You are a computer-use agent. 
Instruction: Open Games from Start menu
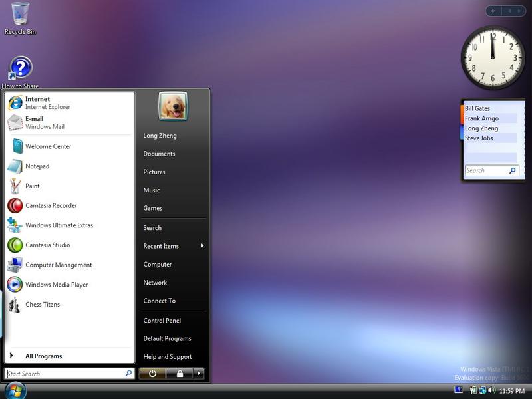click(x=152, y=208)
